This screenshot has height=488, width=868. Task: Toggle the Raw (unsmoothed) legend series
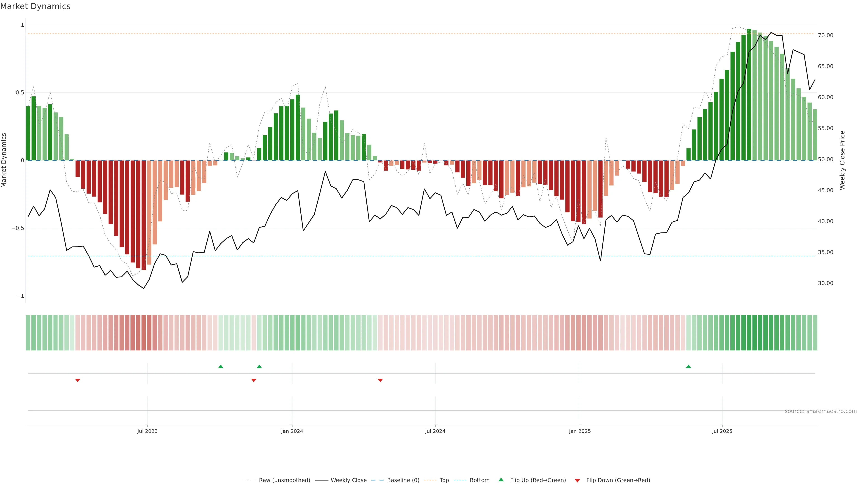[x=284, y=480]
